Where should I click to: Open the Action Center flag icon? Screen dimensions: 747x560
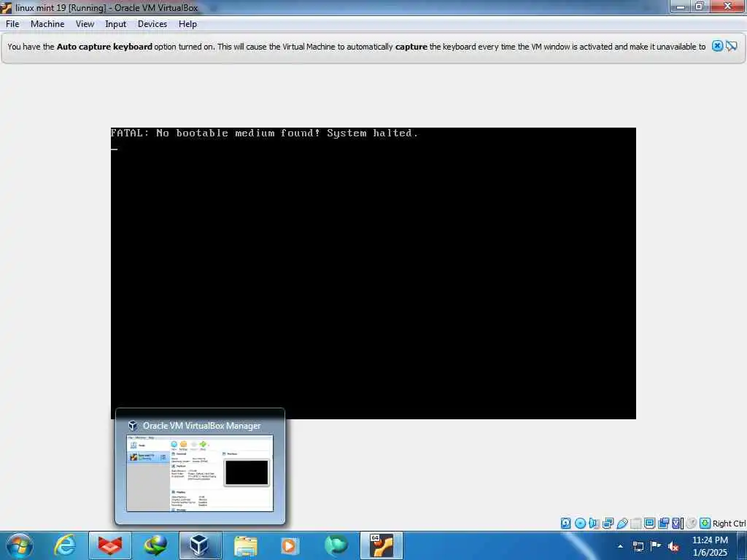[656, 546]
